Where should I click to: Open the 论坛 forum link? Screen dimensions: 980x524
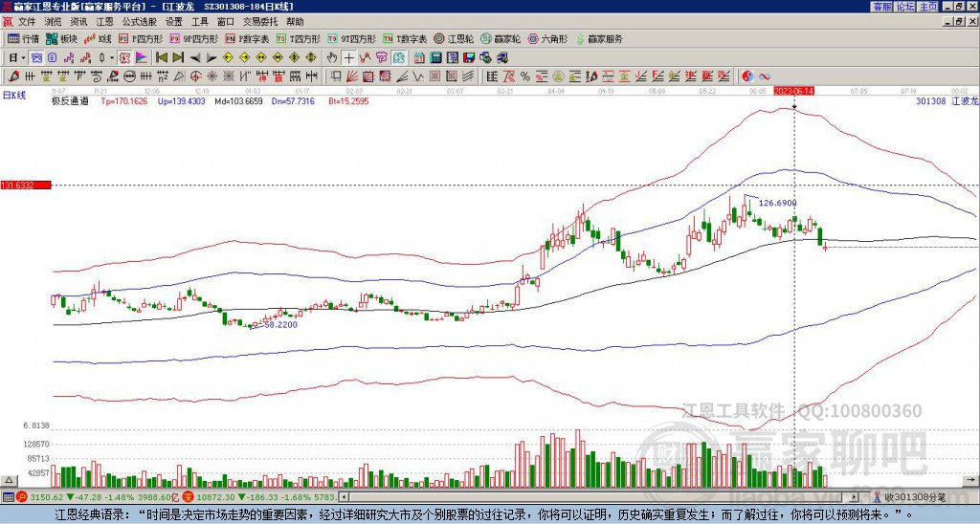click(x=904, y=7)
